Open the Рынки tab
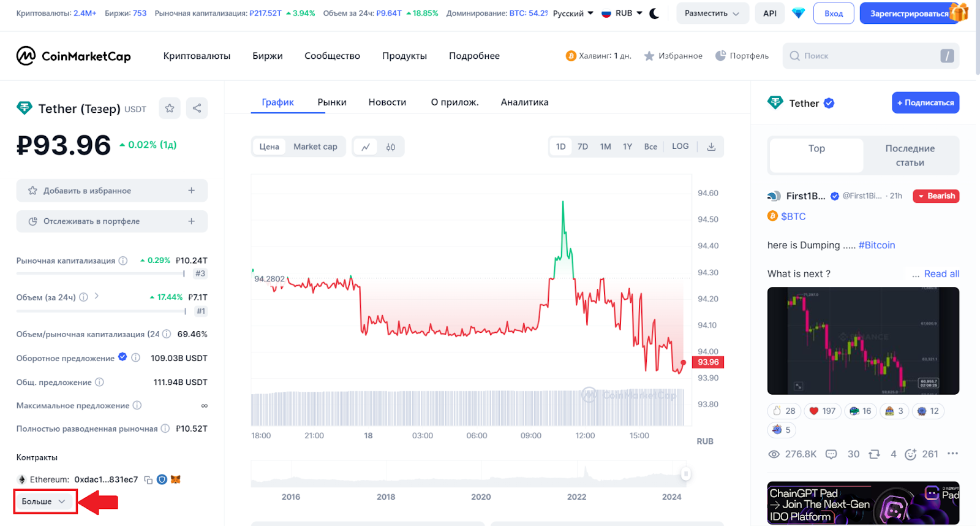Image resolution: width=980 pixels, height=526 pixels. (332, 102)
